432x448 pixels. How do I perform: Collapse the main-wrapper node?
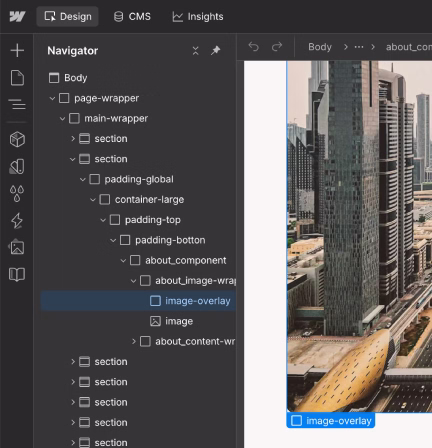(62, 118)
